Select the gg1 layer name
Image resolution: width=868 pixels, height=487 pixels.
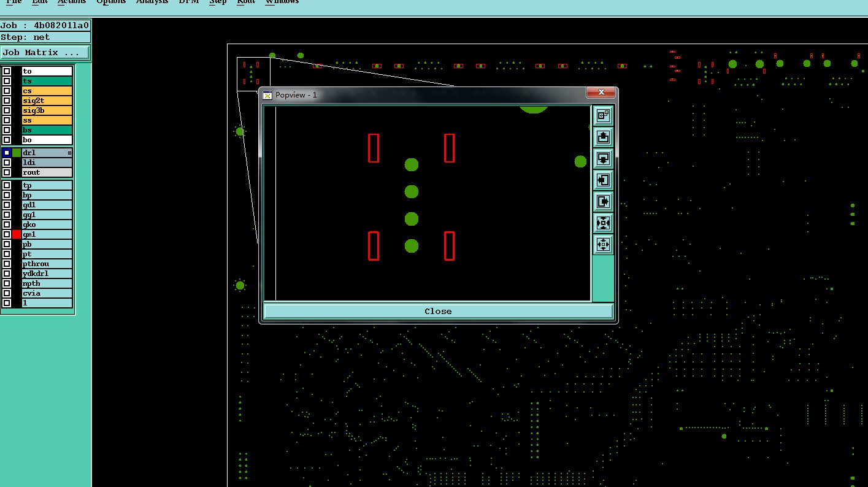[47, 215]
